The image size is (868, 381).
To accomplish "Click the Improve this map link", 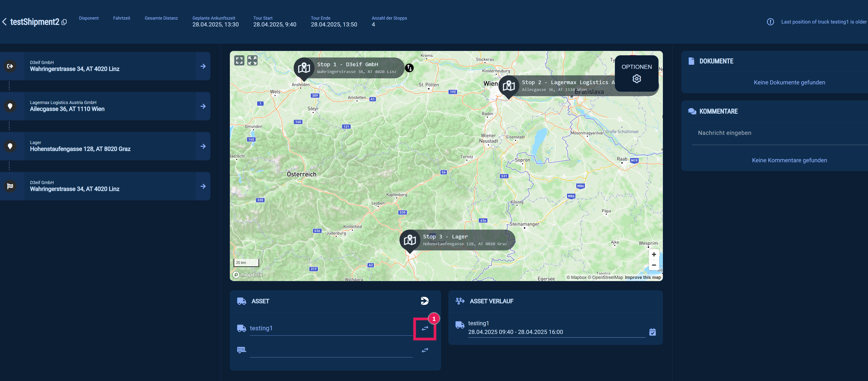I will pyautogui.click(x=643, y=277).
